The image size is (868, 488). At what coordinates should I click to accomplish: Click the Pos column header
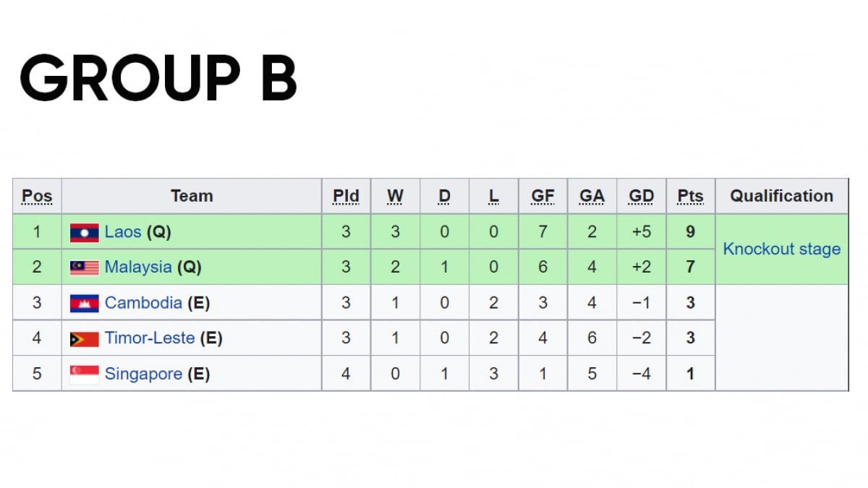(x=37, y=196)
